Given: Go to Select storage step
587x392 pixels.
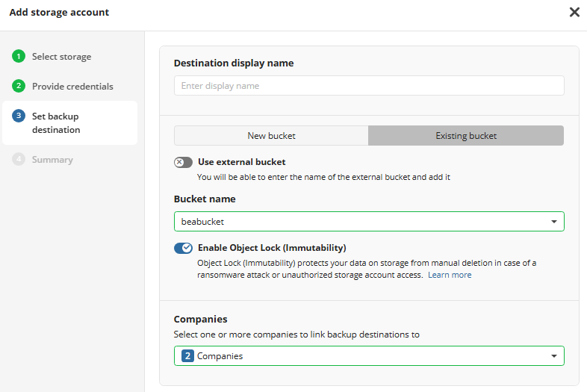Looking at the screenshot, I should coord(61,57).
